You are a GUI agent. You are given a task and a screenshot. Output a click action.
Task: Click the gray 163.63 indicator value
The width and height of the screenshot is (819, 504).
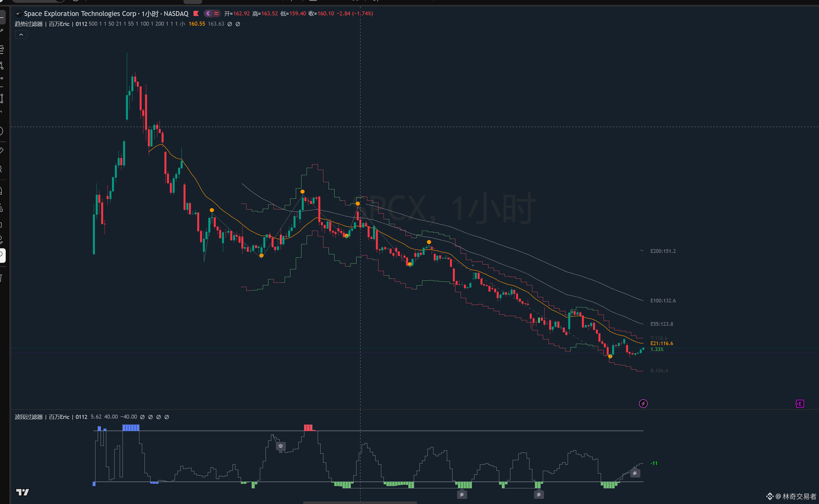click(x=216, y=24)
